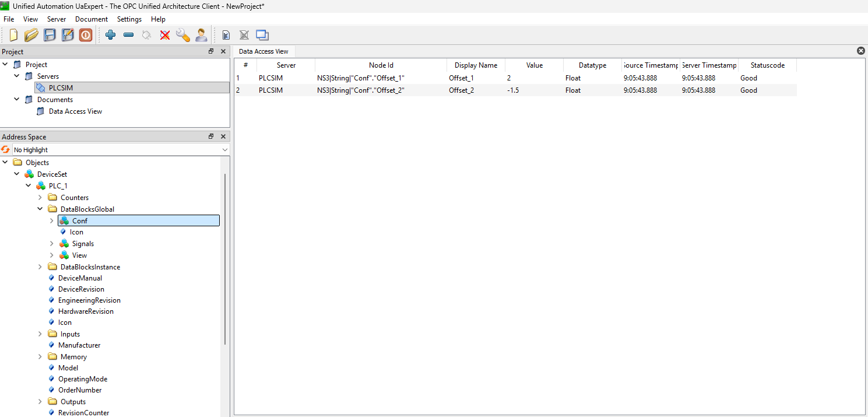Screen dimensions: 868x417
Task: Collapse the Documents node in Project tree
Action: tap(17, 100)
